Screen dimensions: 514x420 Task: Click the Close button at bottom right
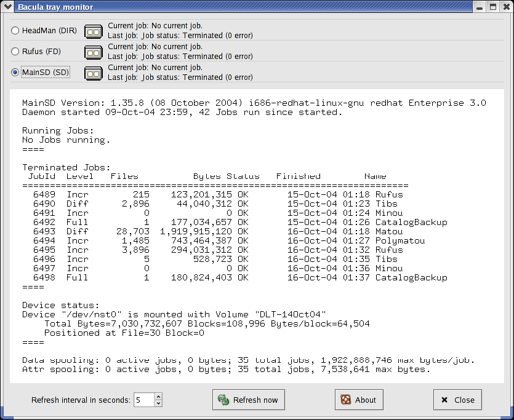457,400
